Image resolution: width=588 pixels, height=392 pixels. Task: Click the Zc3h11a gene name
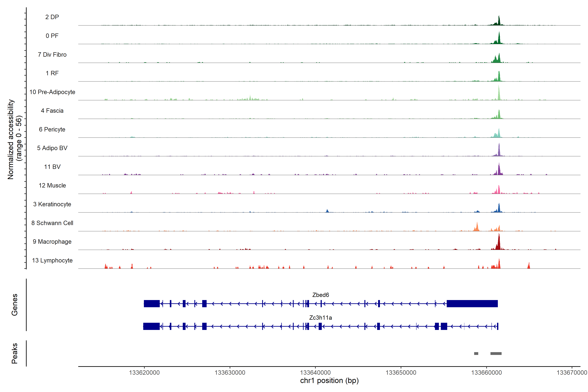320,318
